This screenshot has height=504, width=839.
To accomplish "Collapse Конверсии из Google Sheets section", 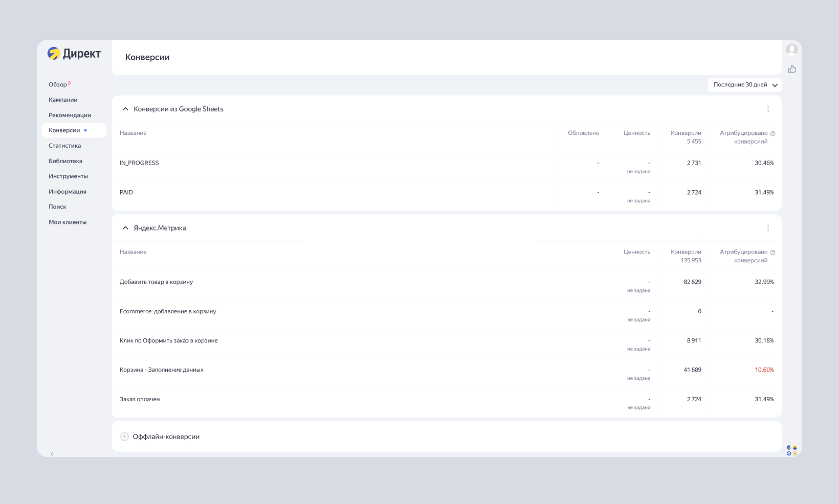I will 125,109.
